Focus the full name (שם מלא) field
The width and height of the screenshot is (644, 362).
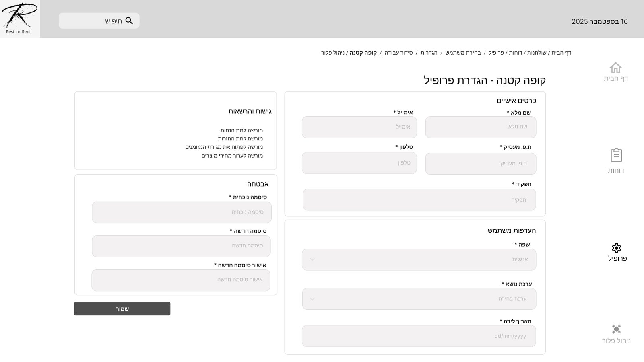(x=480, y=127)
